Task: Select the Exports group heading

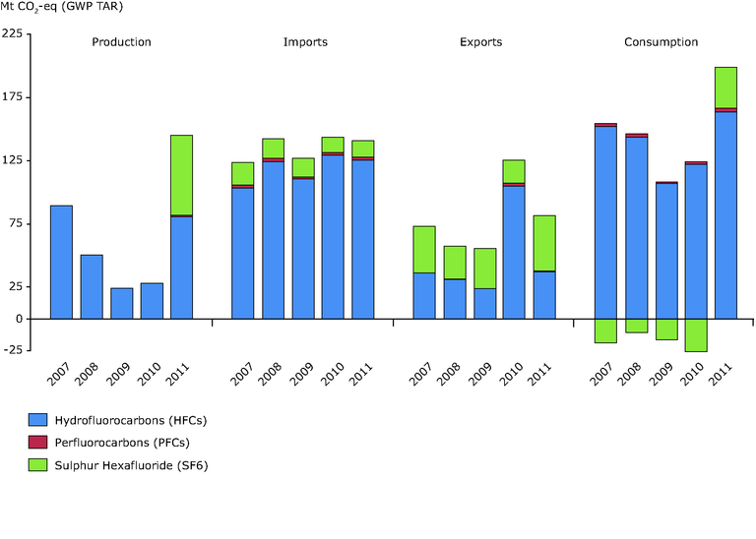Action: 480,42
